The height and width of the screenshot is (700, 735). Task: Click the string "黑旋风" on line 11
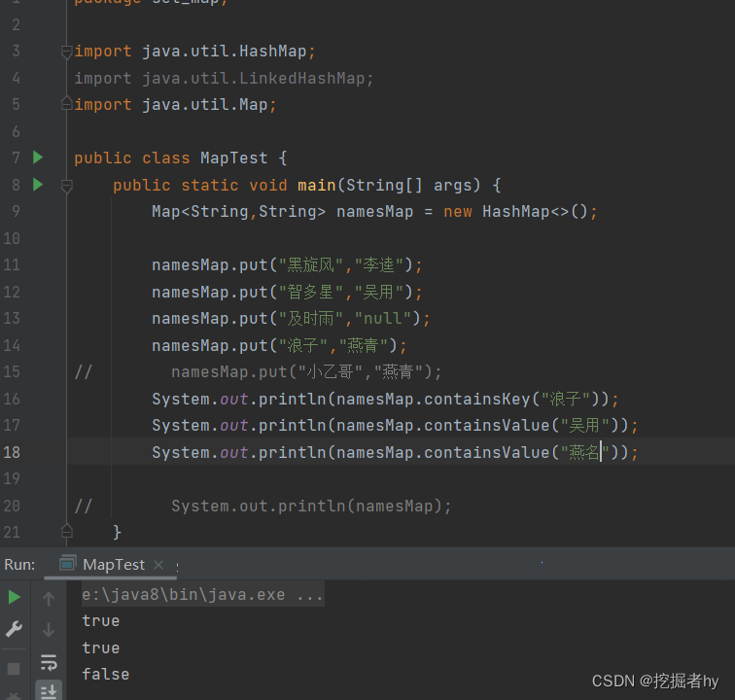pyautogui.click(x=311, y=264)
